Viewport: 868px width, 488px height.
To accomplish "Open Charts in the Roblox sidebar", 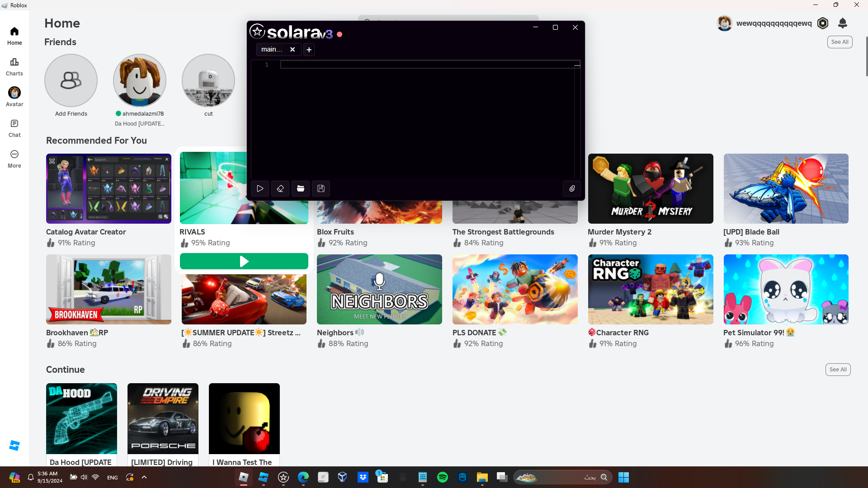I will pyautogui.click(x=14, y=66).
